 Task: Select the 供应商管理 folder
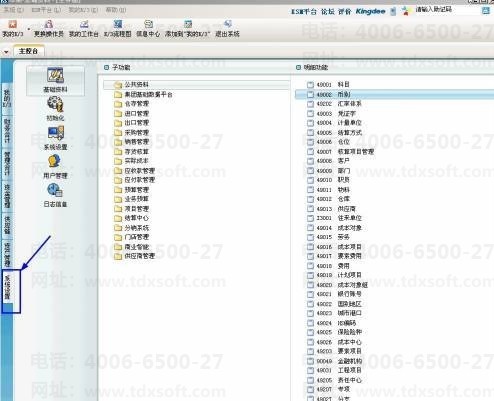pos(134,256)
